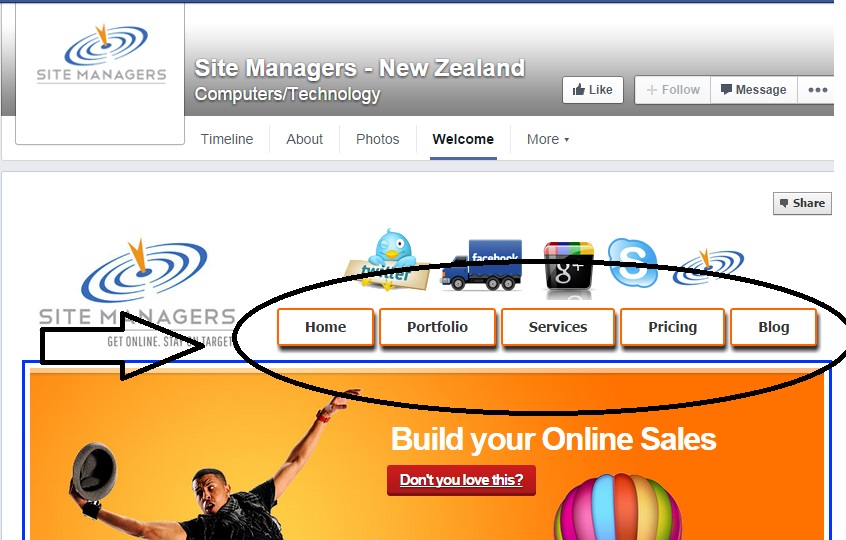Open the Skype icon

click(x=632, y=263)
